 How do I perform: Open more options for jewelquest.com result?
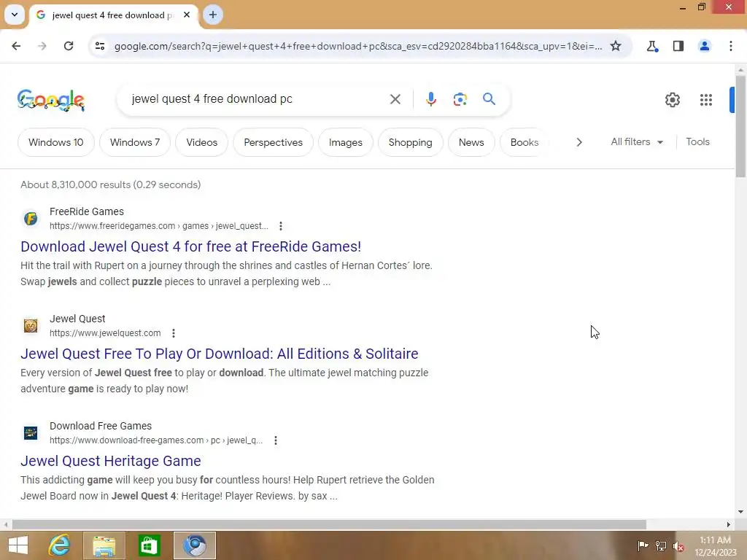tap(174, 333)
